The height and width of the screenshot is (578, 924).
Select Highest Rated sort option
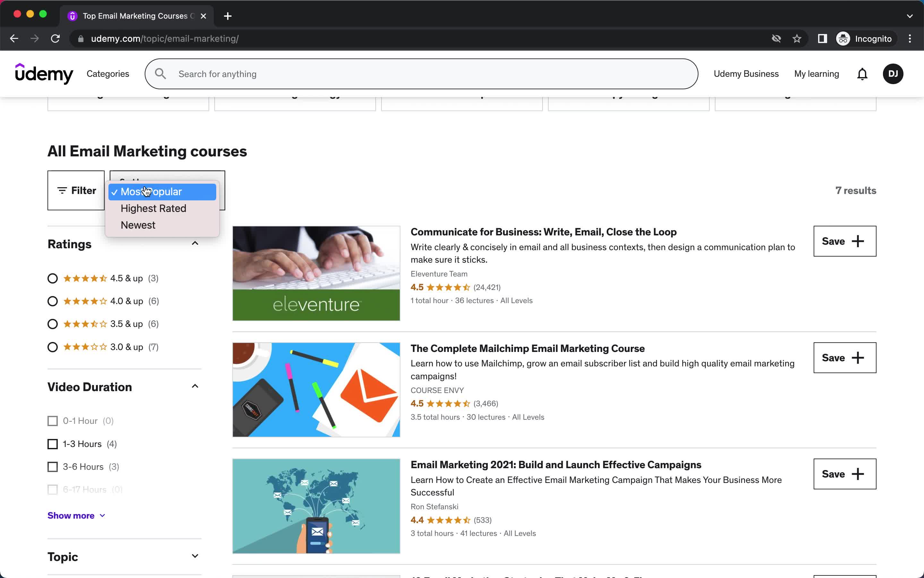[x=162, y=208]
